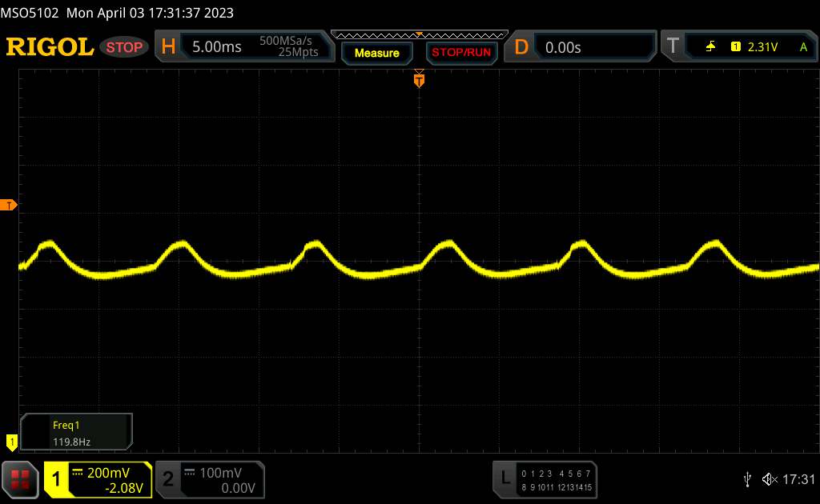Toggle channel 1 with yellow 1 tab
Image resolution: width=820 pixels, height=504 pixels.
point(56,479)
